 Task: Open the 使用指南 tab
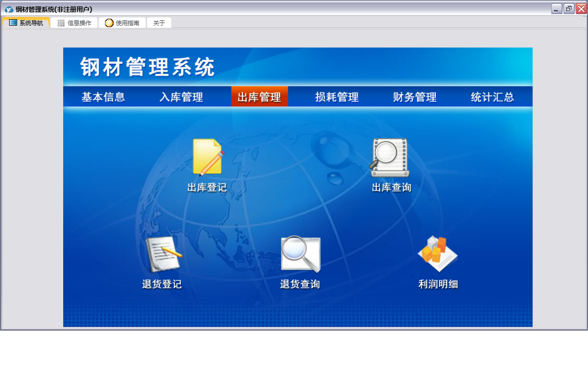pyautogui.click(x=122, y=23)
